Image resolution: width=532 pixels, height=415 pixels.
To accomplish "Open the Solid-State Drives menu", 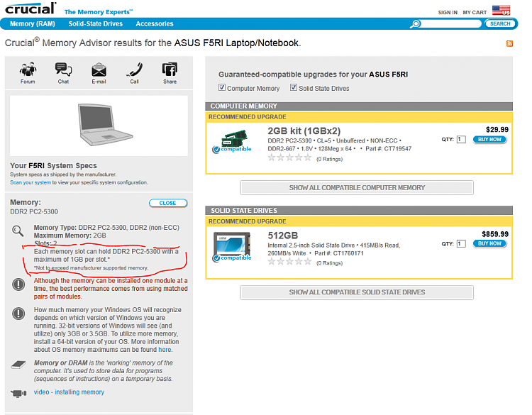I will click(x=96, y=23).
